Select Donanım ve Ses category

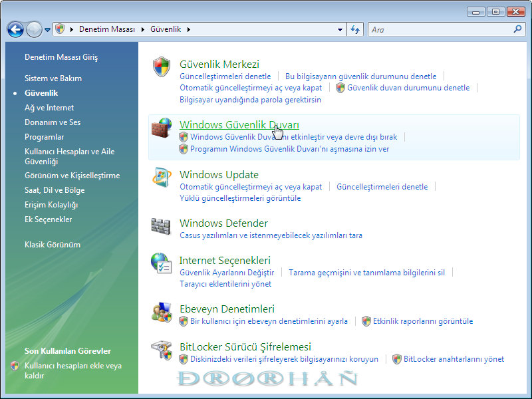point(53,122)
